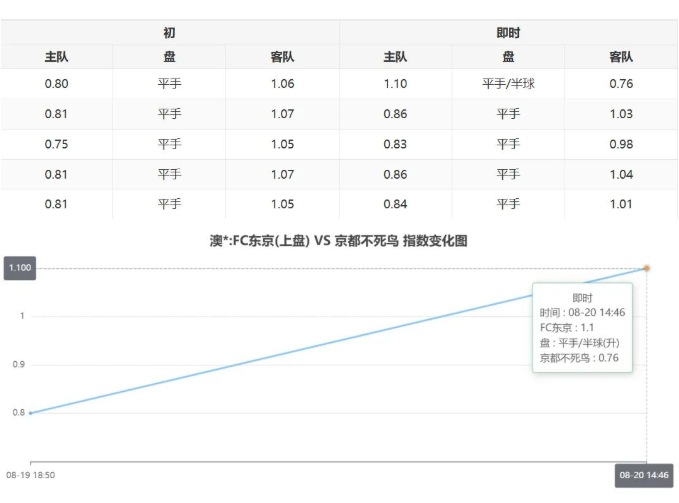Click the 0.75 initial home odds cell

coord(56,144)
